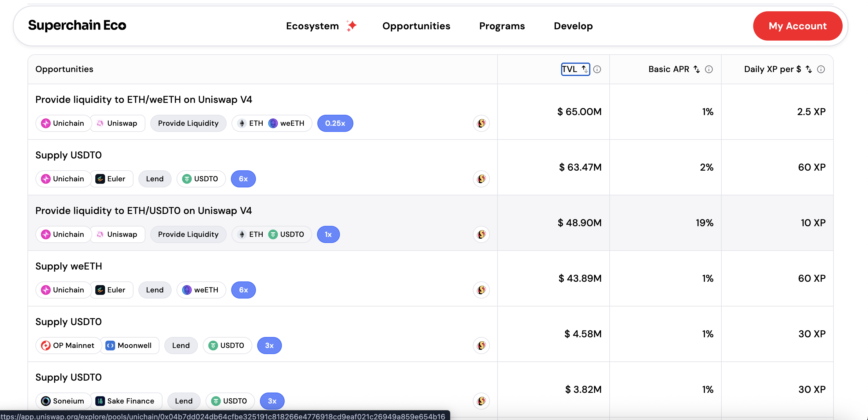Click the ETH token in ETH/USDT0 row
Viewport: 868px width, 420px height.
251,234
